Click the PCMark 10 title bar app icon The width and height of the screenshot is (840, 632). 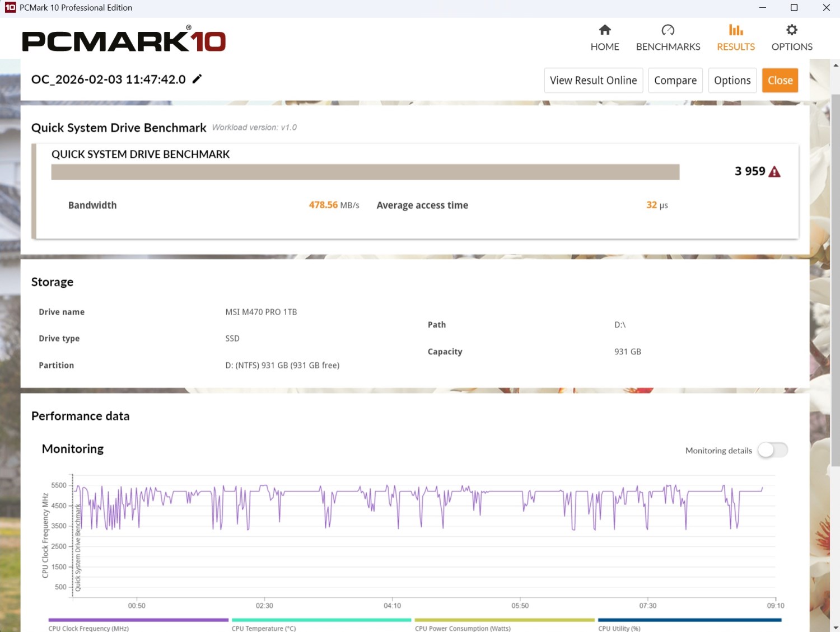coord(10,7)
